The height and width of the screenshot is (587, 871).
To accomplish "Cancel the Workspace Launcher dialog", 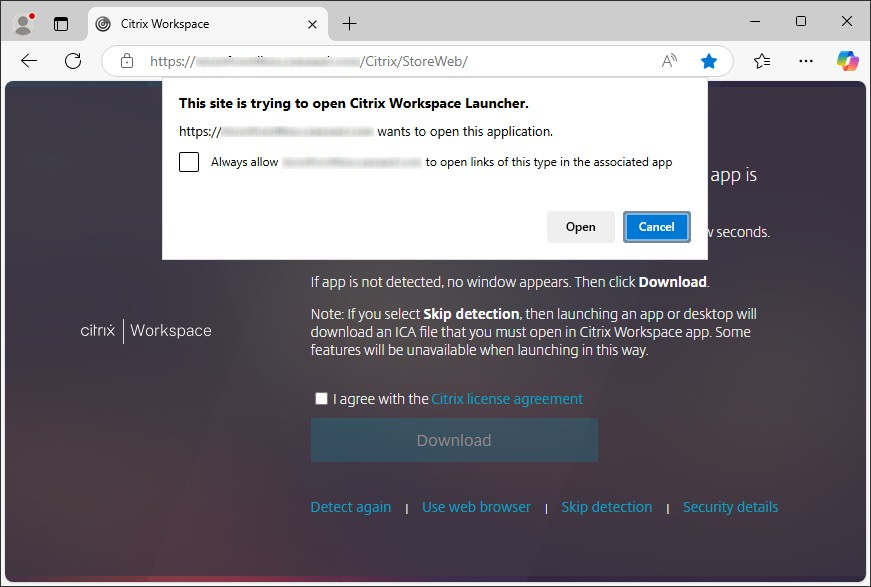I will [x=656, y=227].
